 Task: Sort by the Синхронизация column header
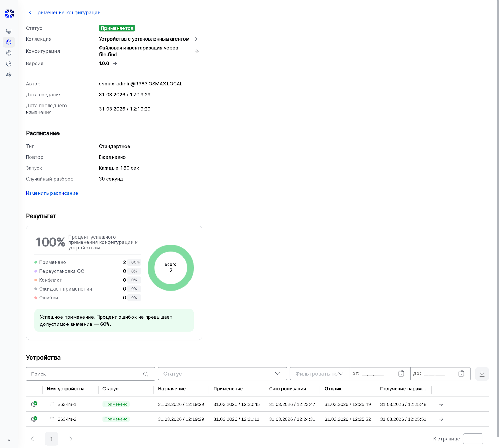[287, 389]
